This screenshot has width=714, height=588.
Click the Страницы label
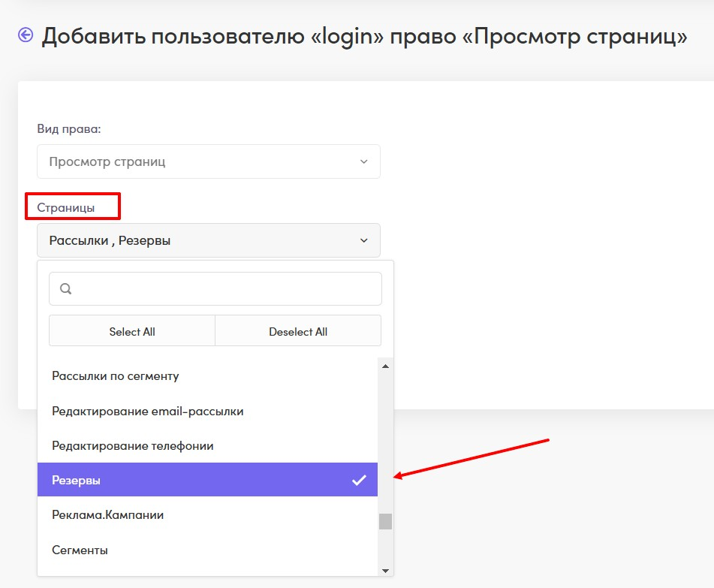pyautogui.click(x=66, y=208)
